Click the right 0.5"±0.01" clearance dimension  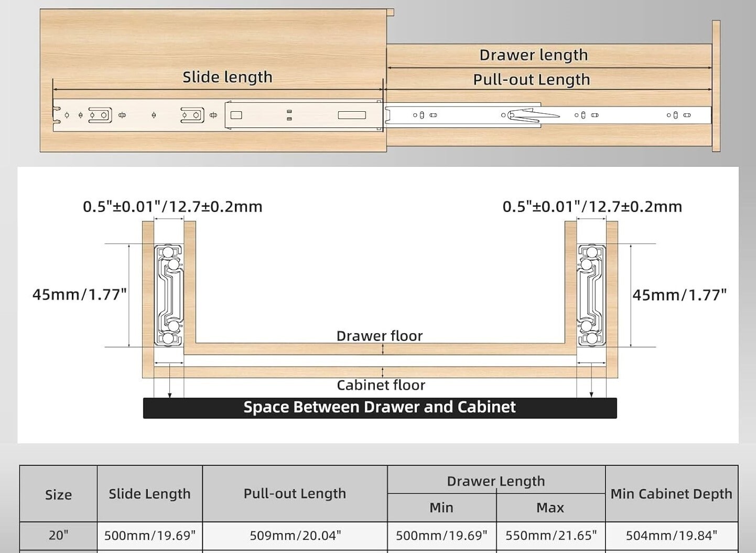[x=592, y=207]
